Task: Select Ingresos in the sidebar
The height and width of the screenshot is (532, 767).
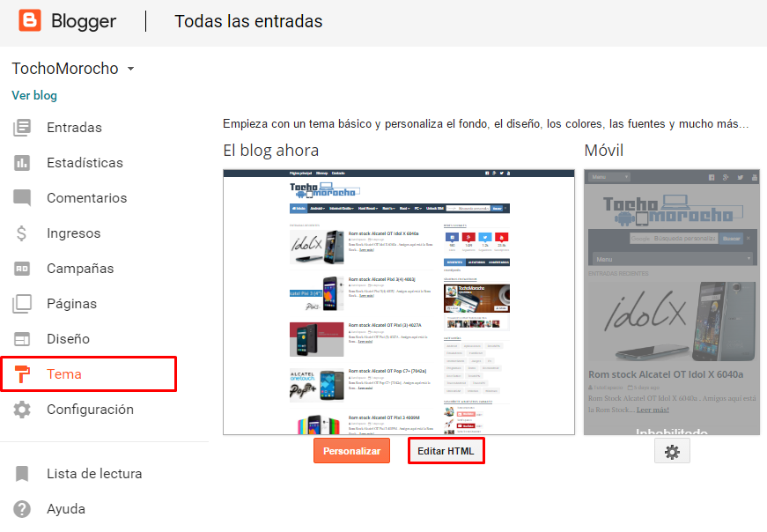Action: (74, 233)
